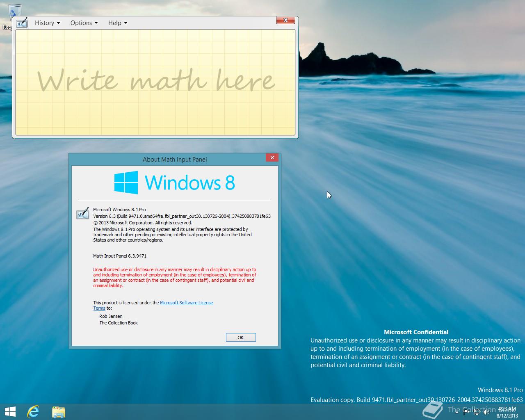This screenshot has height=420, width=525.
Task: Click the Math Input Panel title icon
Action: [22, 23]
